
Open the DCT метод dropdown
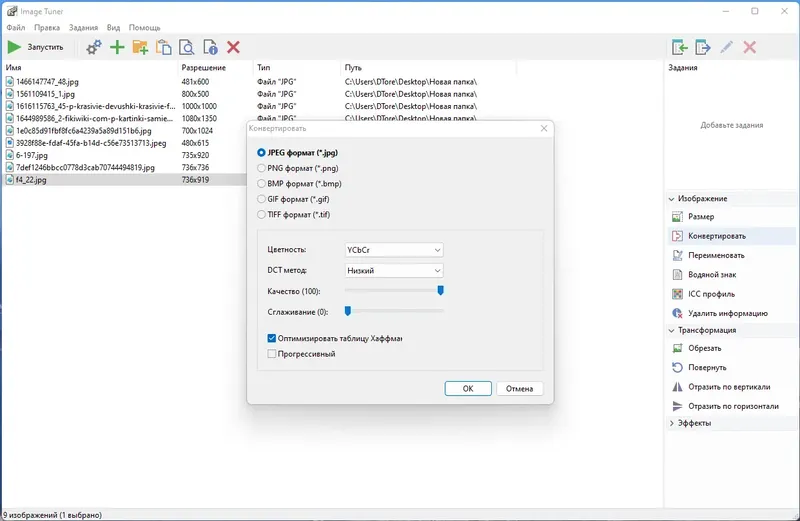[394, 270]
